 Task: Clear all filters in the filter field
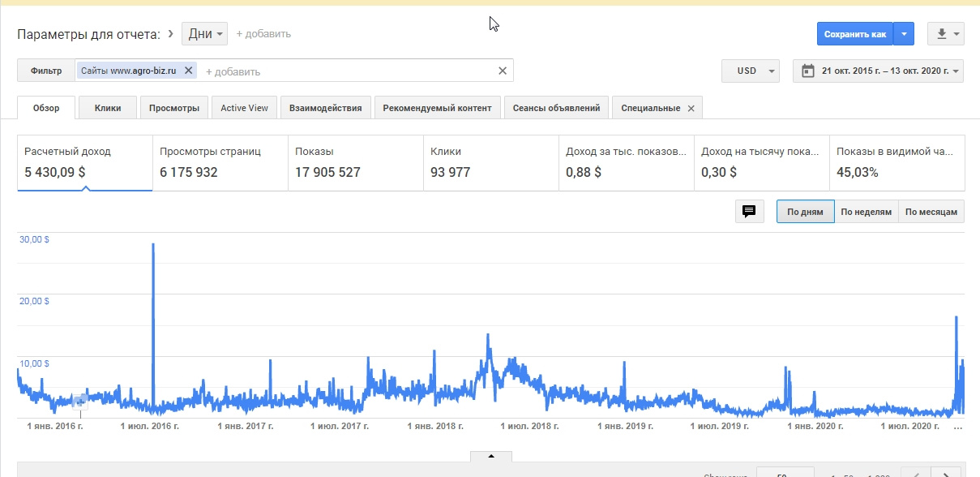pos(503,71)
